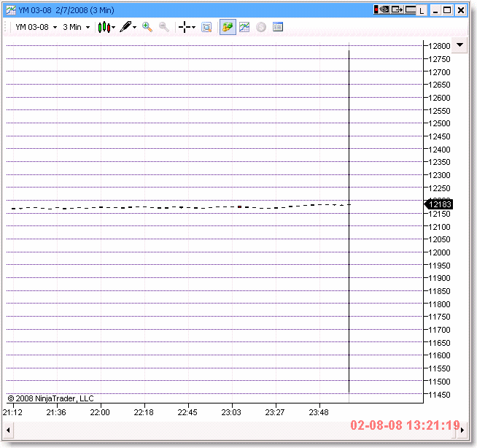Click the red candle at 23:03
477x448 pixels.
tap(240, 207)
